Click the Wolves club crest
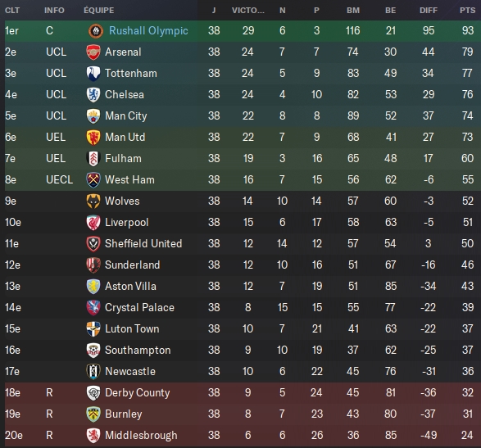The image size is (481, 448). pyautogui.click(x=93, y=201)
